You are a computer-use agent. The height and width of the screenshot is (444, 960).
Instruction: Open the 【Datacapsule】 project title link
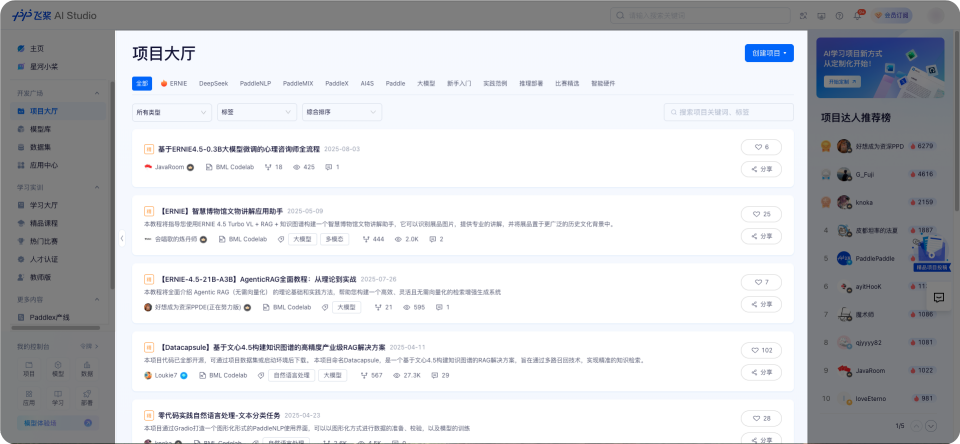[x=272, y=347]
